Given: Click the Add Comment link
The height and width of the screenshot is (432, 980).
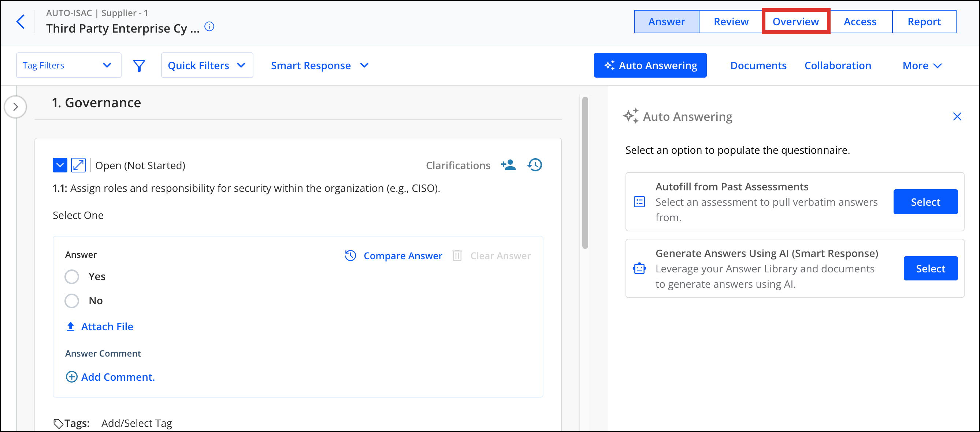Looking at the screenshot, I should coord(118,377).
